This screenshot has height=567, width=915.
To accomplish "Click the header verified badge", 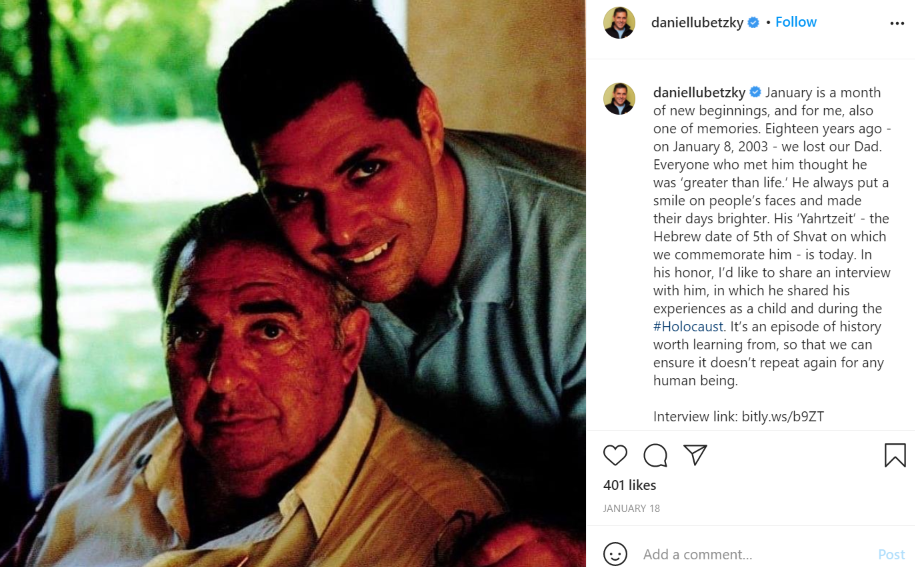I will (753, 23).
